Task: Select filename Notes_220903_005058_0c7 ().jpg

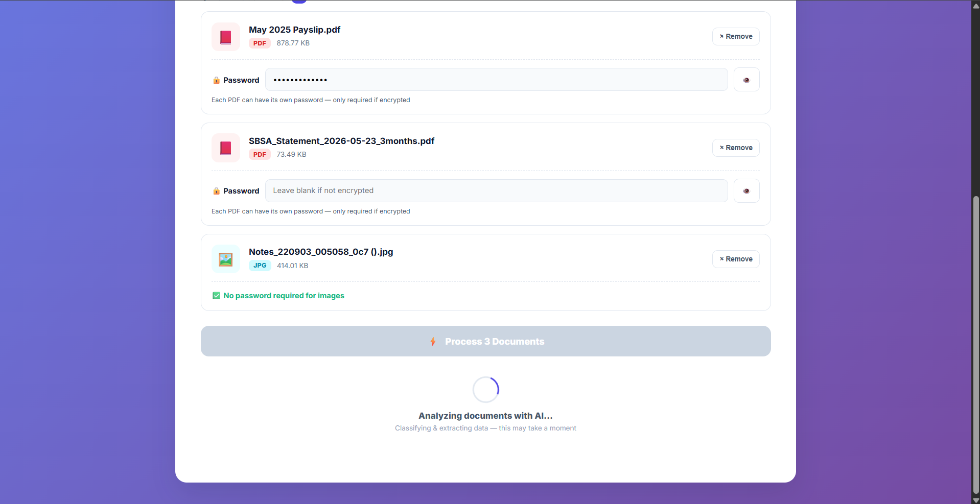Action: (321, 252)
